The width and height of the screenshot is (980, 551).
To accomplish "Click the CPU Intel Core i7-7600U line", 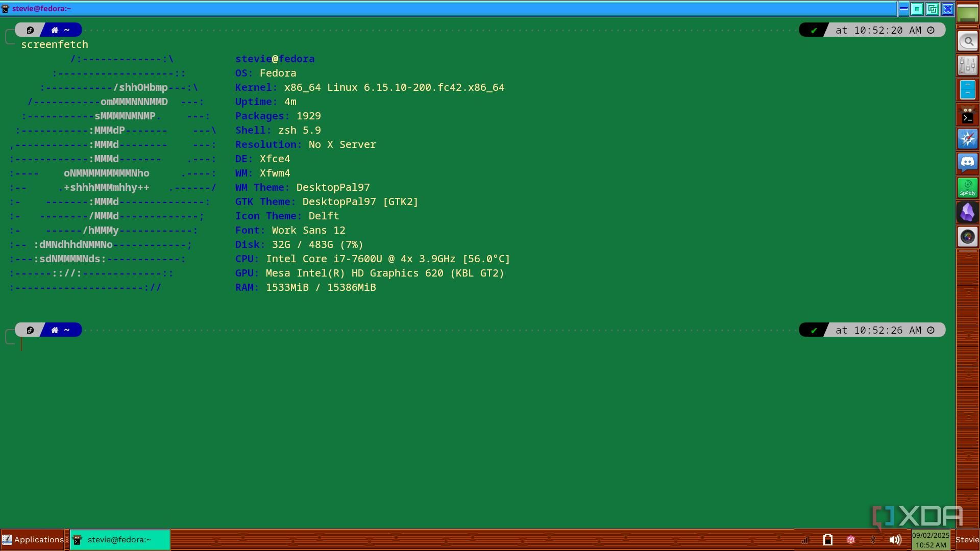I will click(373, 259).
